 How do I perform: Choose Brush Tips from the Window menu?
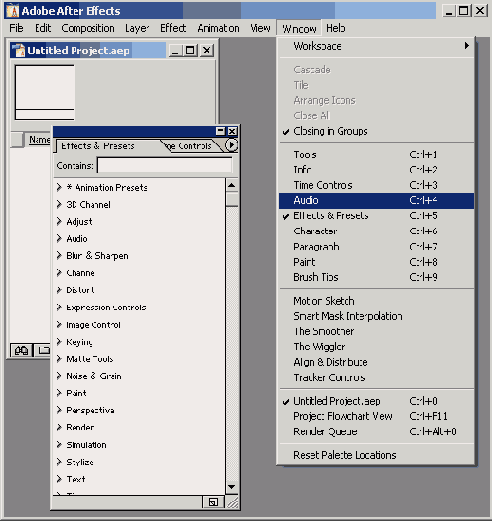pos(377,277)
